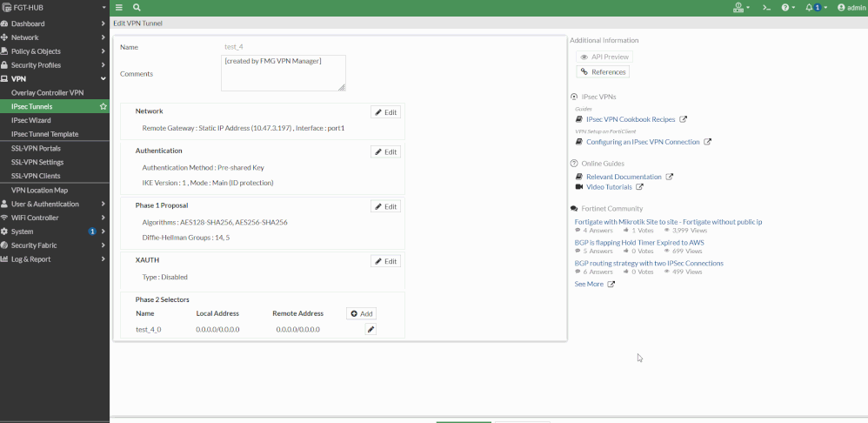868x423 pixels.
Task: Open BGP is flapping Hold Timer post
Action: point(639,243)
